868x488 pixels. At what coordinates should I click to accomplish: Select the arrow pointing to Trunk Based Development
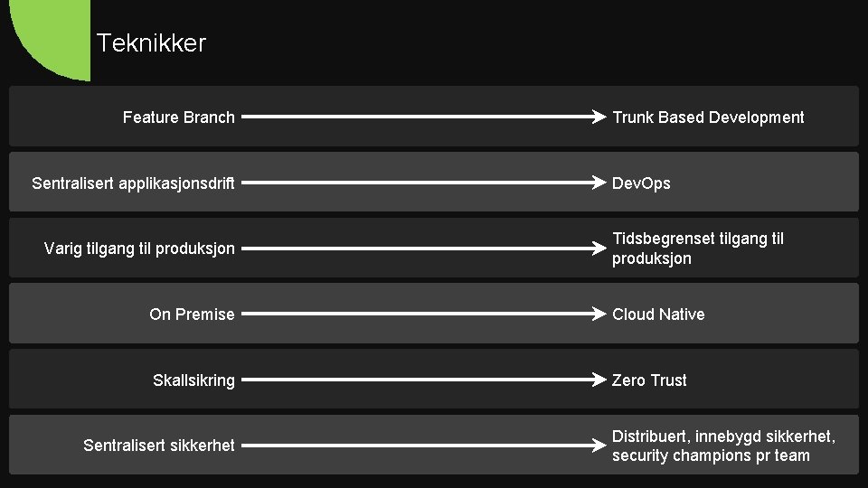click(x=423, y=117)
